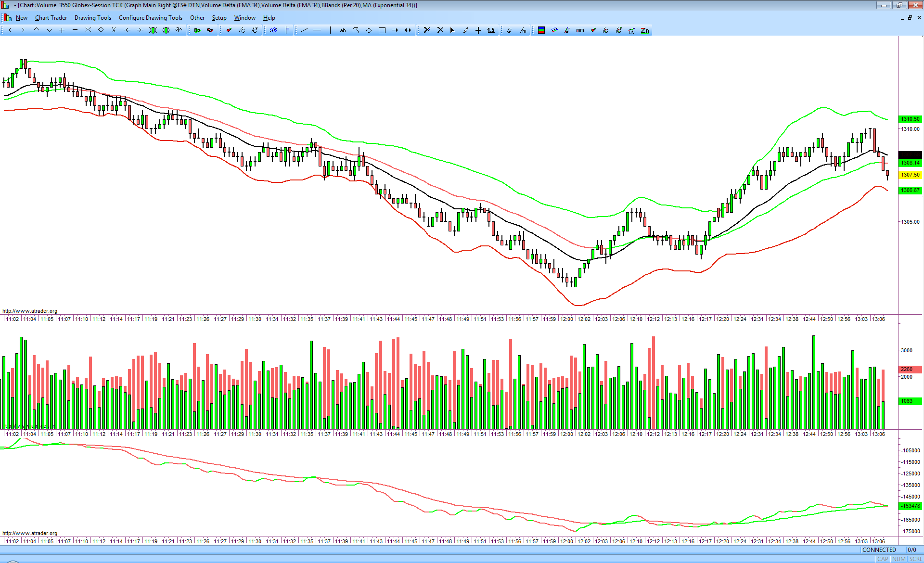This screenshot has width=924, height=563.
Task: Click the -153478 volume delta label
Action: [x=910, y=506]
